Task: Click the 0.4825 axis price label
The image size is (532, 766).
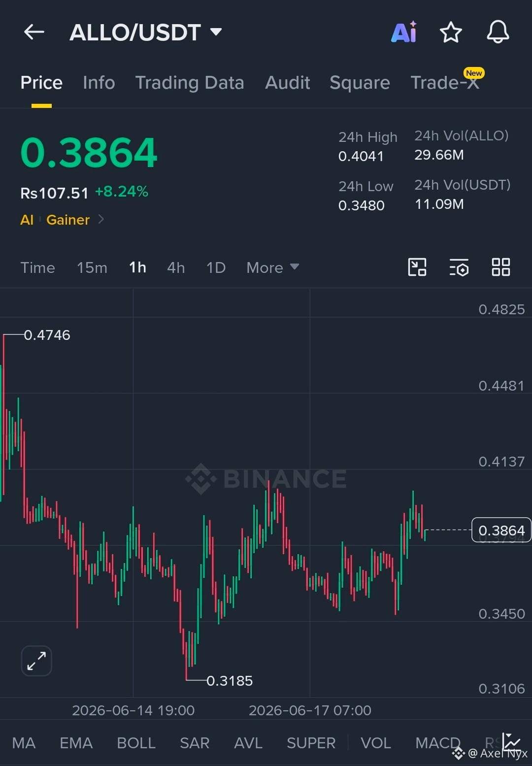Action: [501, 309]
